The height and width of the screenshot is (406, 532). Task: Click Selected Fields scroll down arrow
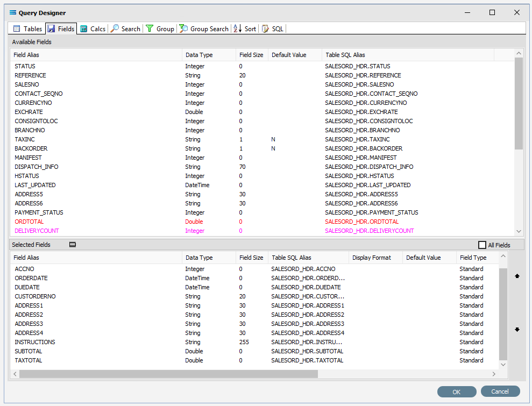pos(503,365)
